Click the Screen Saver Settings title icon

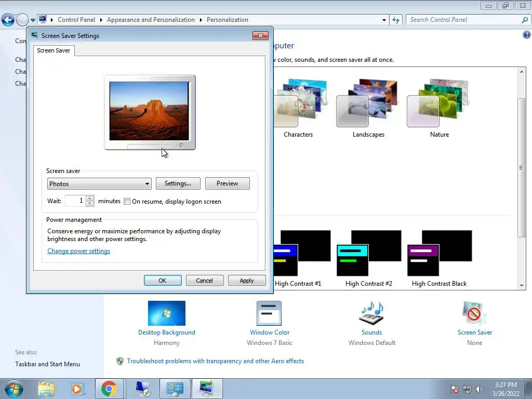tap(35, 35)
